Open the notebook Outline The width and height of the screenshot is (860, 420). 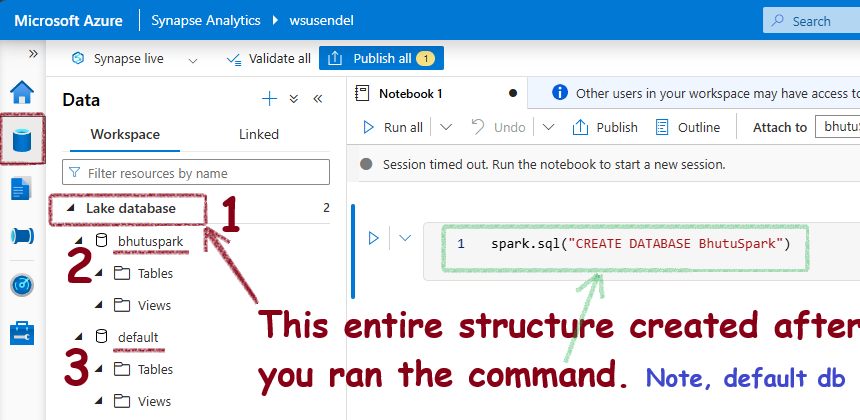(x=688, y=127)
